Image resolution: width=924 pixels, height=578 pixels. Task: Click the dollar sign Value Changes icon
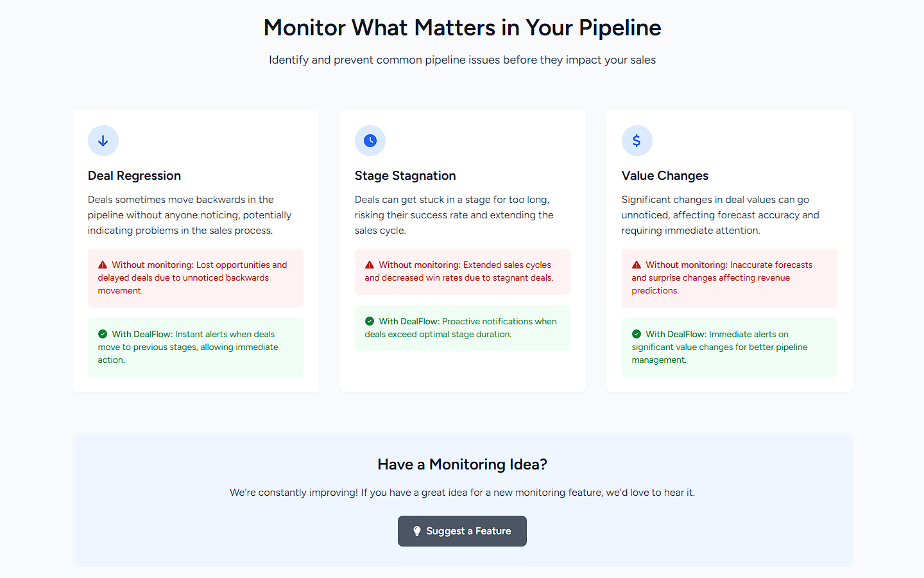pyautogui.click(x=637, y=141)
